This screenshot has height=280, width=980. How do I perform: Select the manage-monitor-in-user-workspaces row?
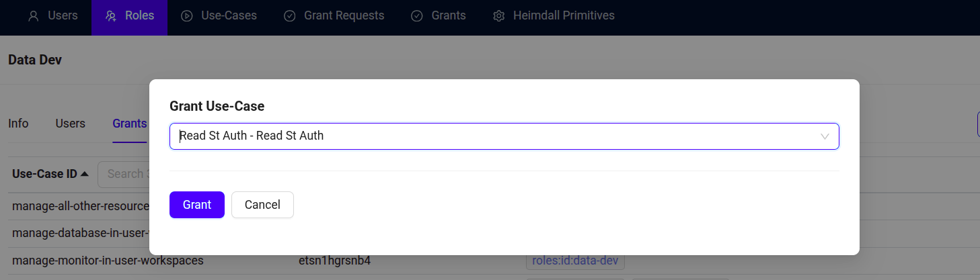(x=490, y=261)
